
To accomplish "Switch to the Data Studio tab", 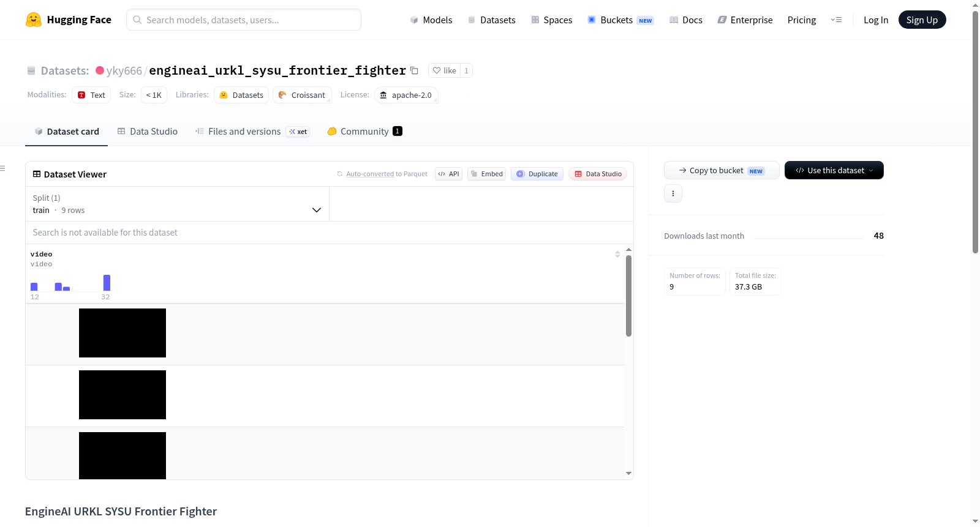I will click(x=148, y=132).
